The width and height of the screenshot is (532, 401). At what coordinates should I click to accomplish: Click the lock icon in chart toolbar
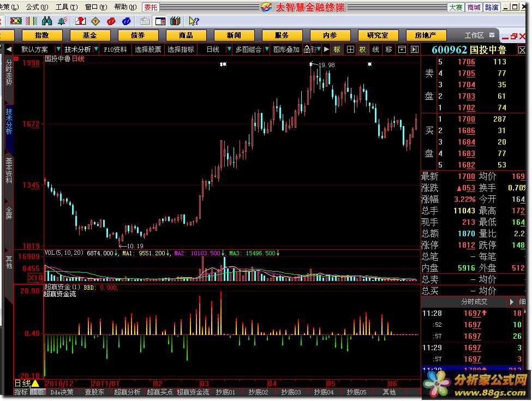(307, 50)
